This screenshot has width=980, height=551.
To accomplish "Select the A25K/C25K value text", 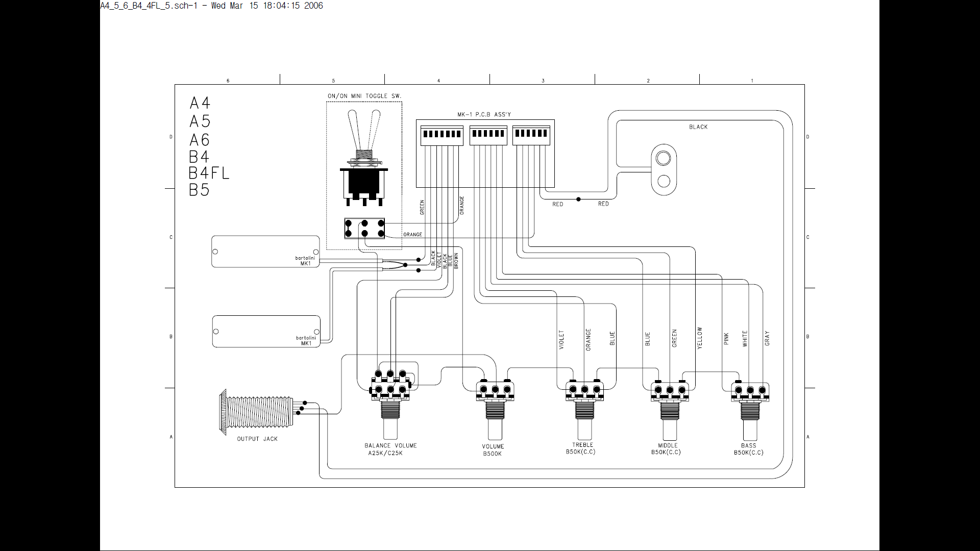I will click(x=385, y=453).
